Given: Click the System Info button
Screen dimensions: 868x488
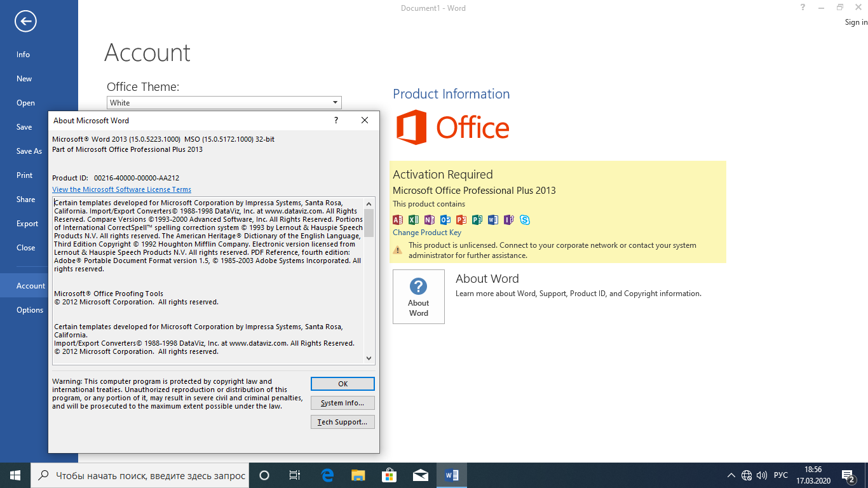Looking at the screenshot, I should [x=342, y=403].
